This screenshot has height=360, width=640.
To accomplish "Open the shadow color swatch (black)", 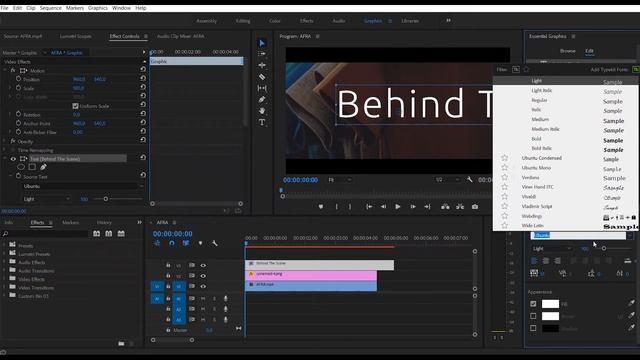I will [x=550, y=328].
